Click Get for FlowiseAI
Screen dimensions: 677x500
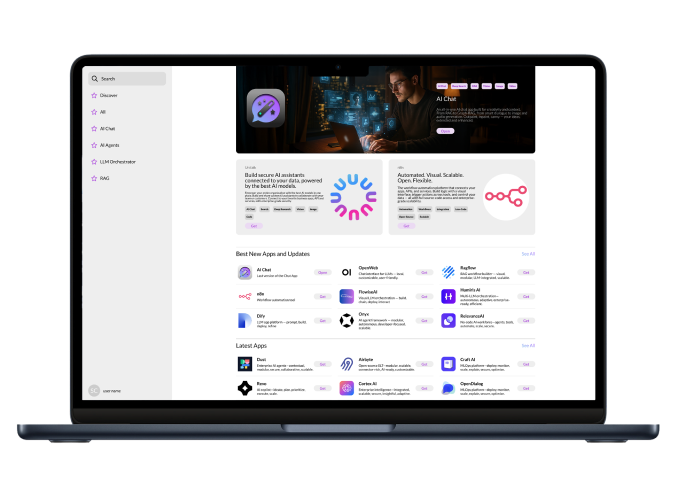point(424,297)
